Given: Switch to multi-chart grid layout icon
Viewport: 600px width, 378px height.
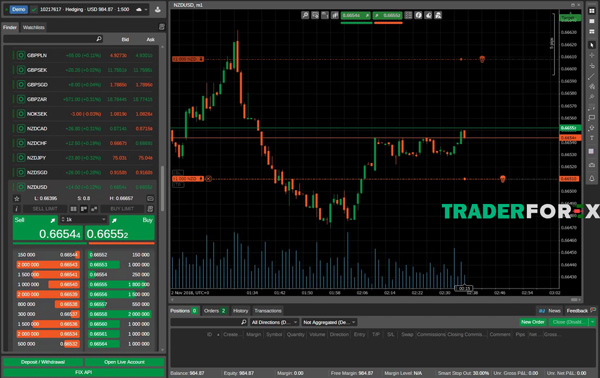Looking at the screenshot, I should pos(592,11).
